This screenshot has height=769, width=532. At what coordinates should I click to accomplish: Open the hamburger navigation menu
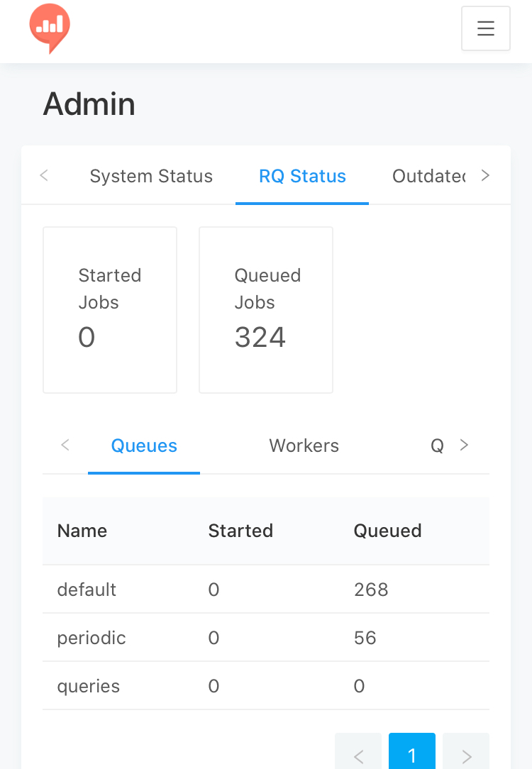point(485,28)
